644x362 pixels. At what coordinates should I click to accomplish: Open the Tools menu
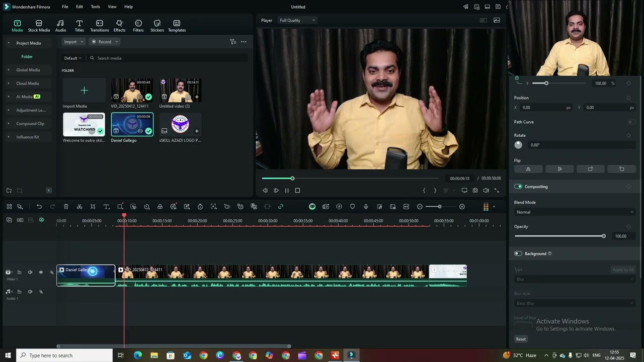95,7
